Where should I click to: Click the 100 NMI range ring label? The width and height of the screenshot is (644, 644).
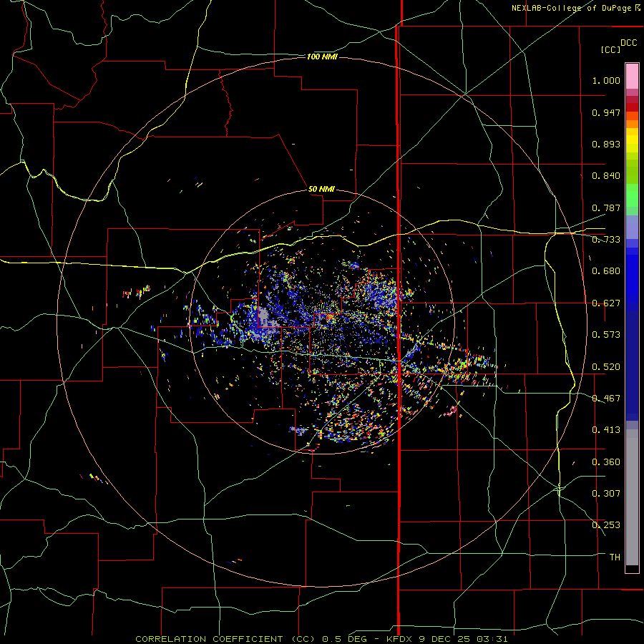click(x=322, y=57)
